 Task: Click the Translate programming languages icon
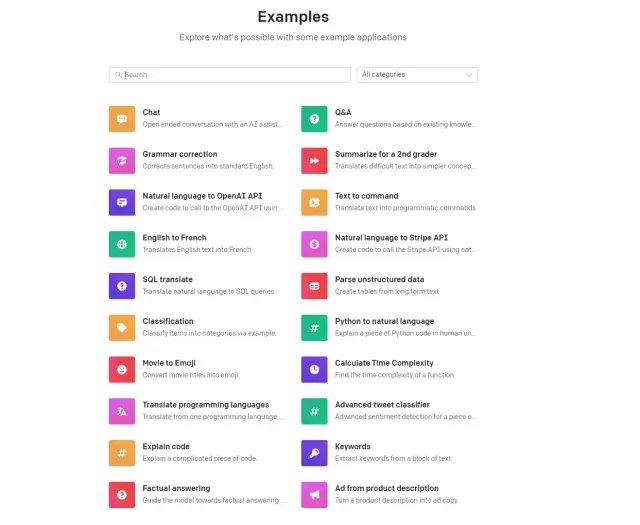[122, 410]
